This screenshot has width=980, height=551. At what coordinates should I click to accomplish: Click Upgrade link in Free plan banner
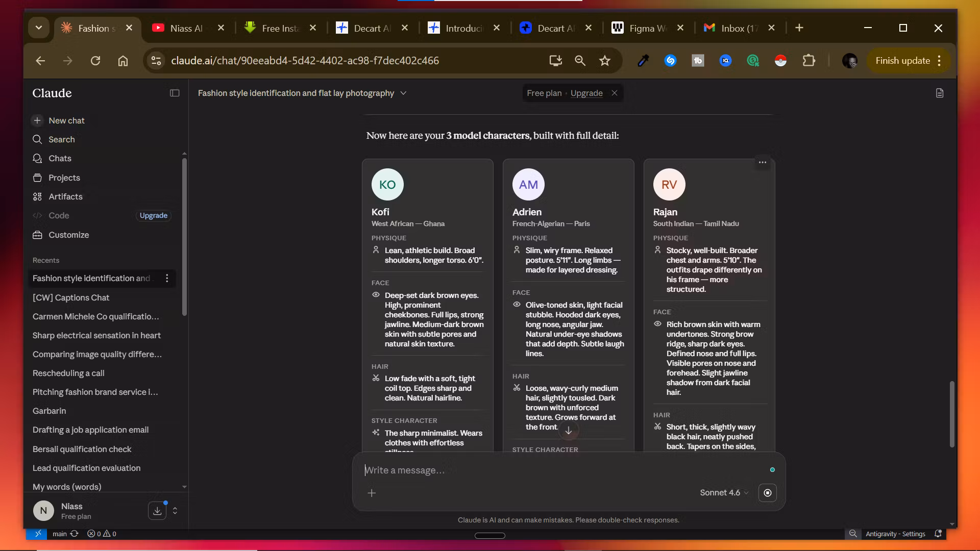click(x=586, y=93)
